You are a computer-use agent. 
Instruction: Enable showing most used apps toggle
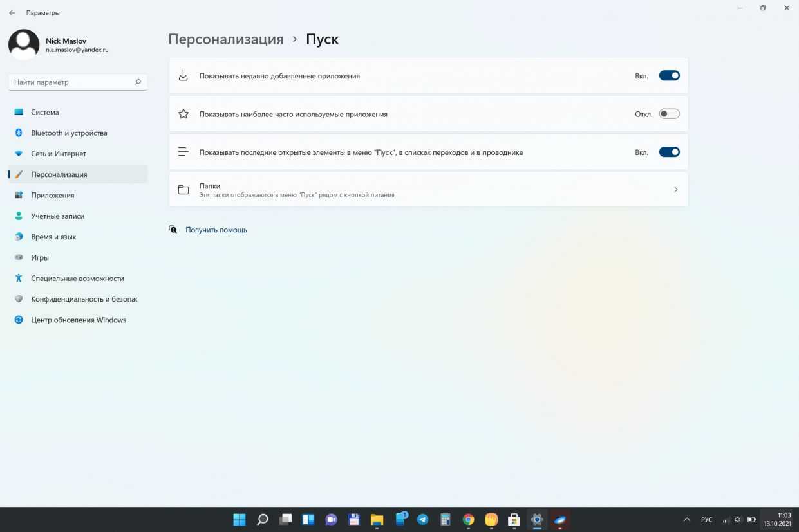click(x=669, y=114)
